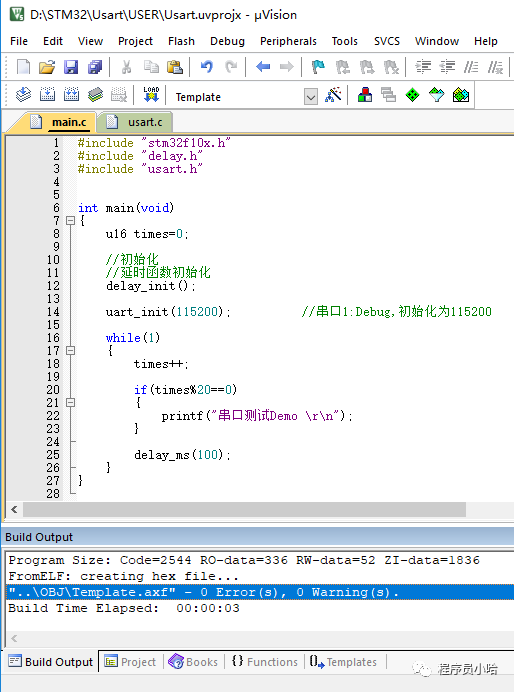Collapse the main function fold at line 7
Screen dimensions: 514x692
click(x=70, y=220)
